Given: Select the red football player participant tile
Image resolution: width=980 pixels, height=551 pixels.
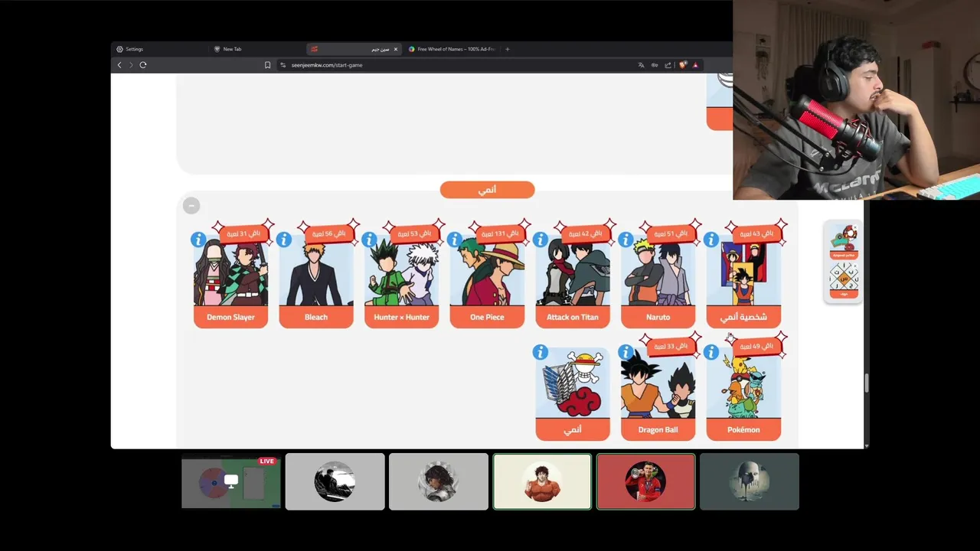Looking at the screenshot, I should click(645, 481).
